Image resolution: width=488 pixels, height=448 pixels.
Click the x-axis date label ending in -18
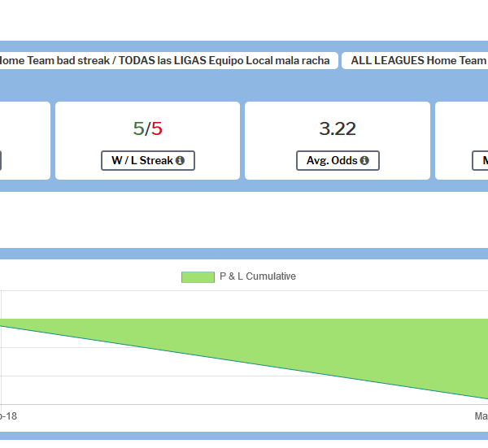8,416
